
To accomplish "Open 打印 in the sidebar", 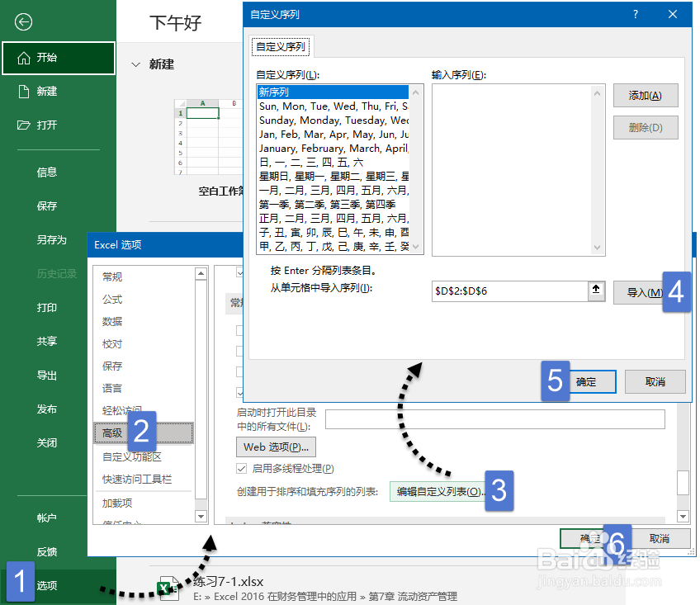I will coord(46,308).
